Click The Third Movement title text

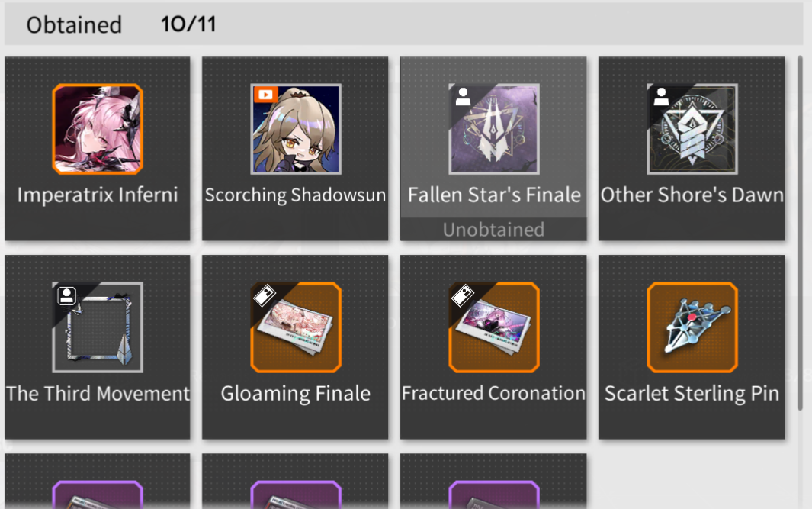pos(98,394)
